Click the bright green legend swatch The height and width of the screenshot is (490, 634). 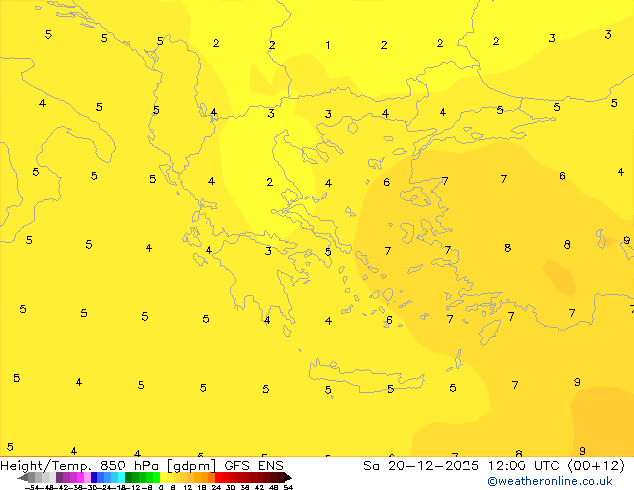coord(156,477)
